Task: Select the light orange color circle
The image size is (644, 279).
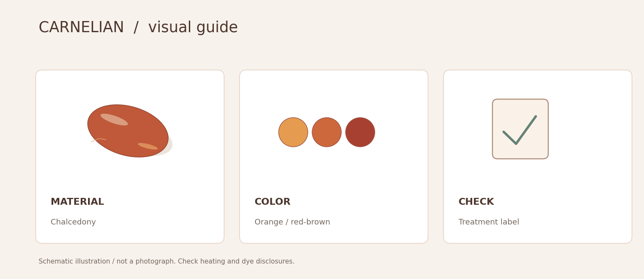Action: pos(293,132)
